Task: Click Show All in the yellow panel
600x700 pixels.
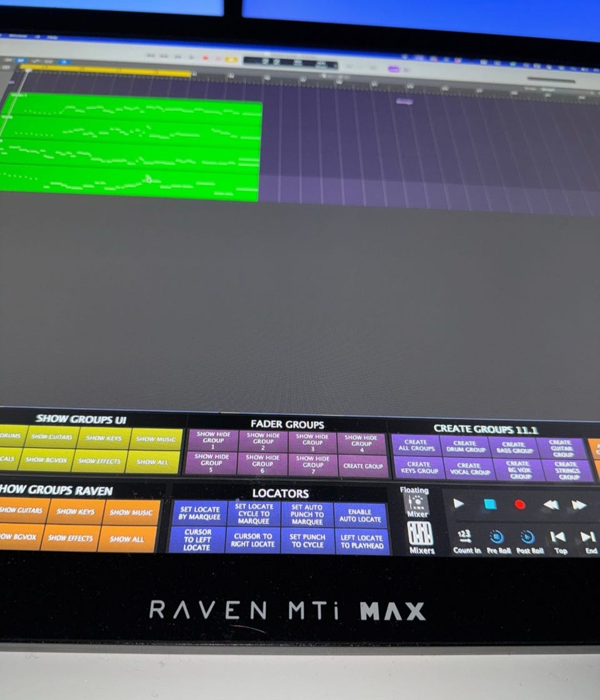Action: click(x=152, y=462)
